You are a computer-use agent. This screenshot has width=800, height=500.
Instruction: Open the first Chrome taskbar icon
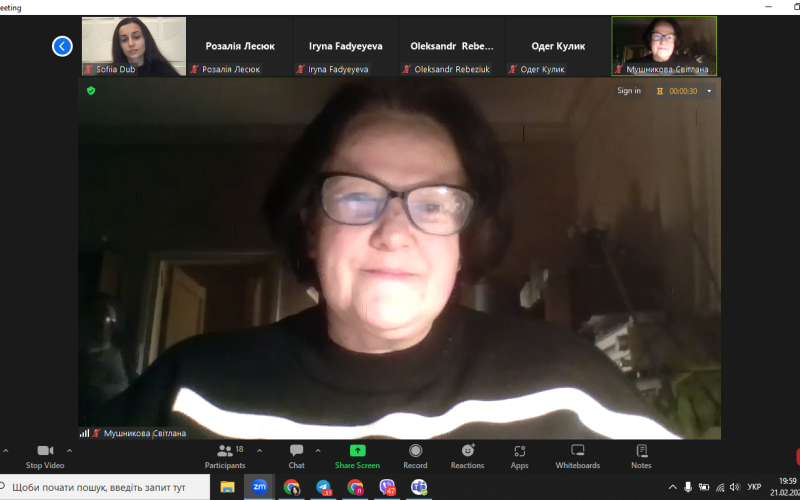(291, 487)
